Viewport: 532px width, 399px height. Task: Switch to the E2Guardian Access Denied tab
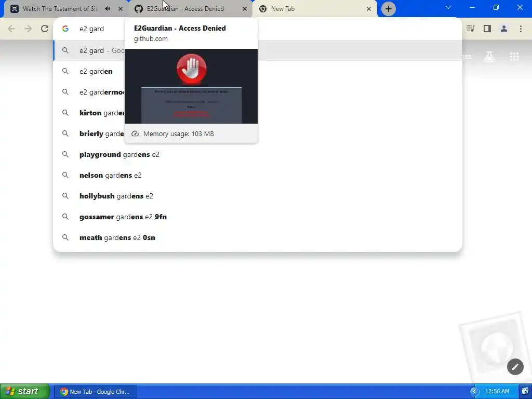tap(191, 9)
